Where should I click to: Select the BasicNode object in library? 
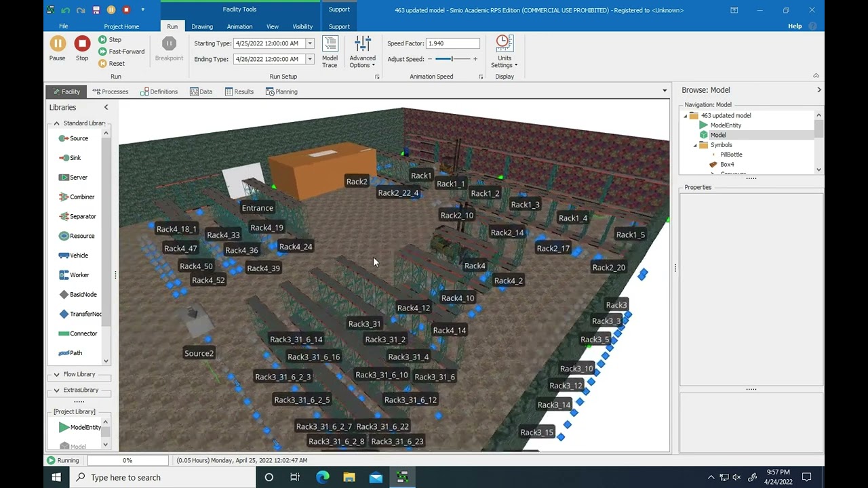tap(77, 295)
